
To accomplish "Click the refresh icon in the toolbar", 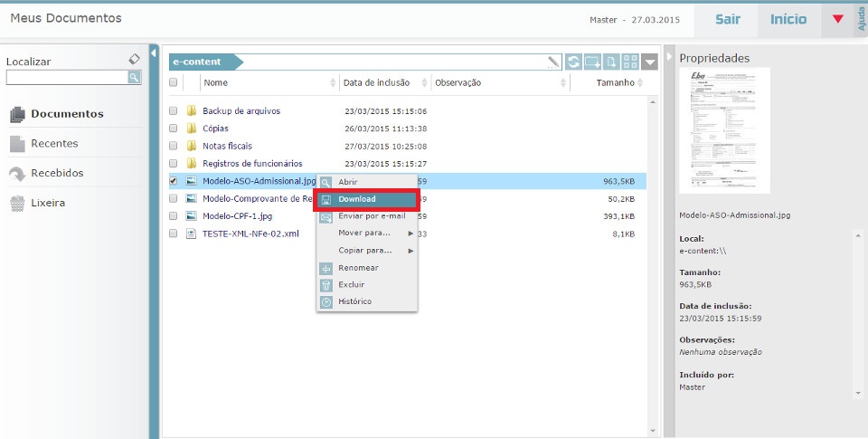I will pyautogui.click(x=573, y=62).
